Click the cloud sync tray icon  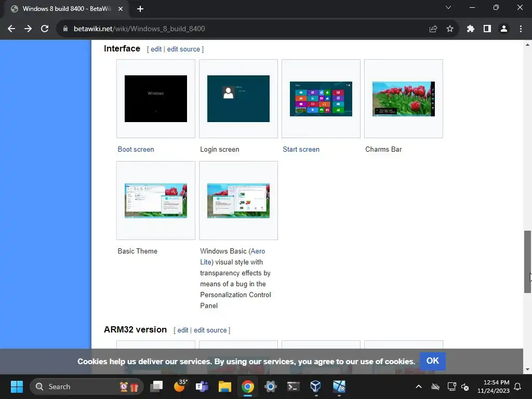pos(435,387)
